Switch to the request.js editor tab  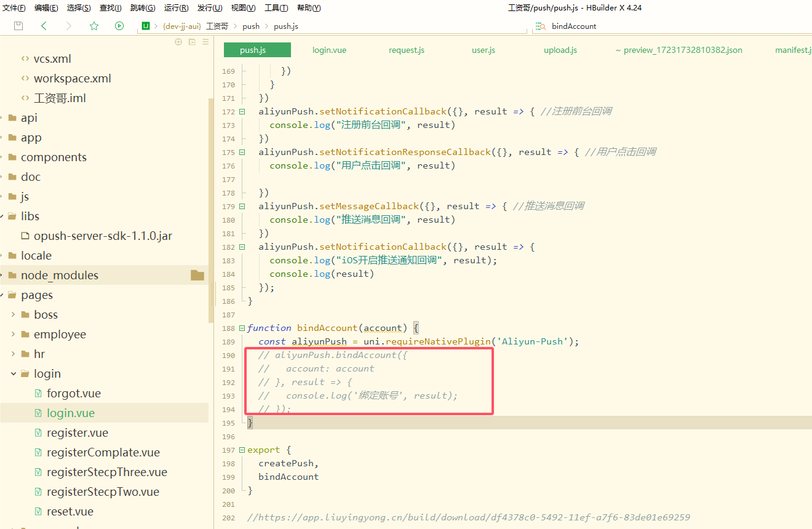tap(407, 50)
